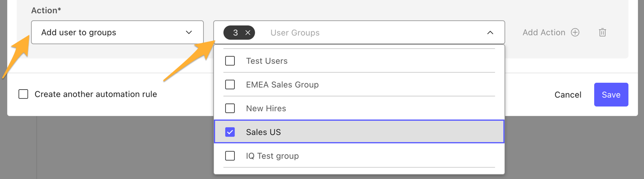Save the automation rule

611,95
